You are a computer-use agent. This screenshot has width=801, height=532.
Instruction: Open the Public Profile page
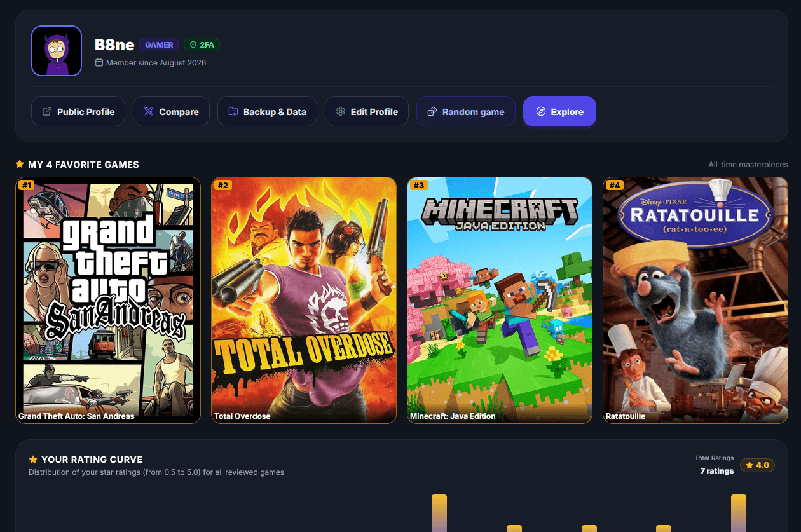(78, 111)
